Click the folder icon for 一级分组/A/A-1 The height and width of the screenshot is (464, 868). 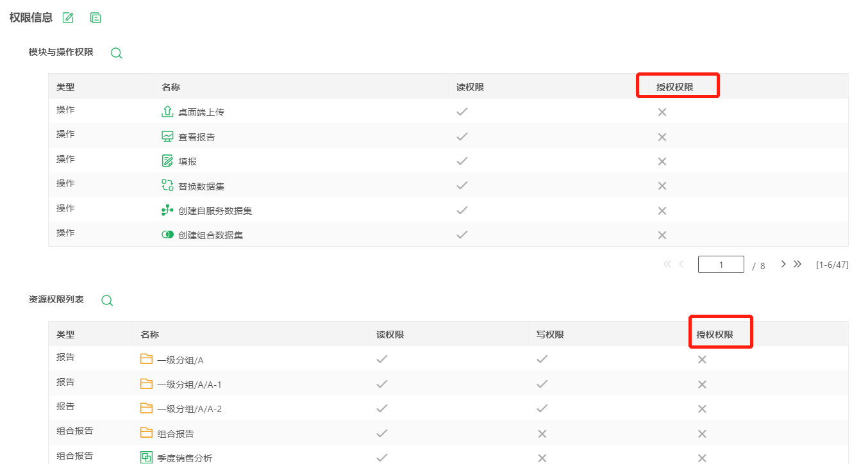point(146,383)
